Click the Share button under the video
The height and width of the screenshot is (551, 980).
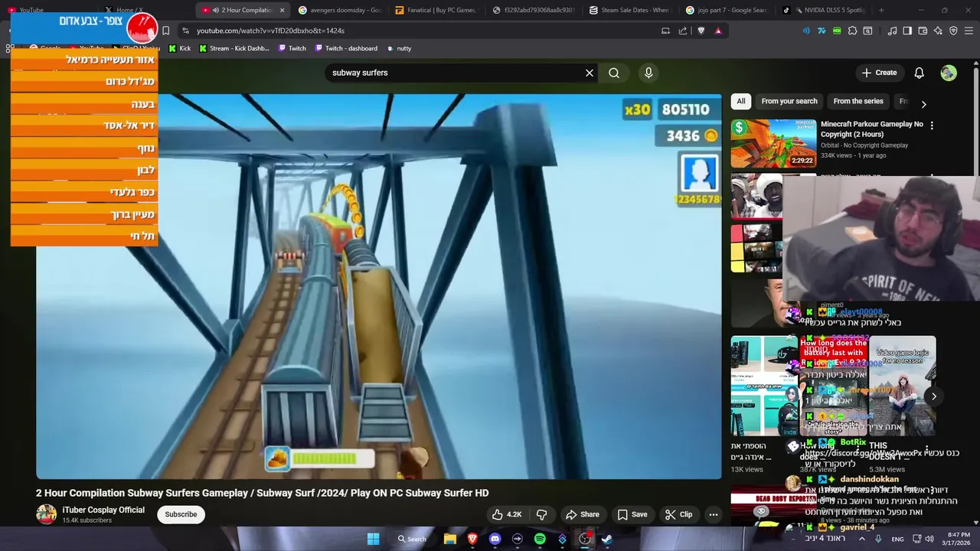point(583,514)
